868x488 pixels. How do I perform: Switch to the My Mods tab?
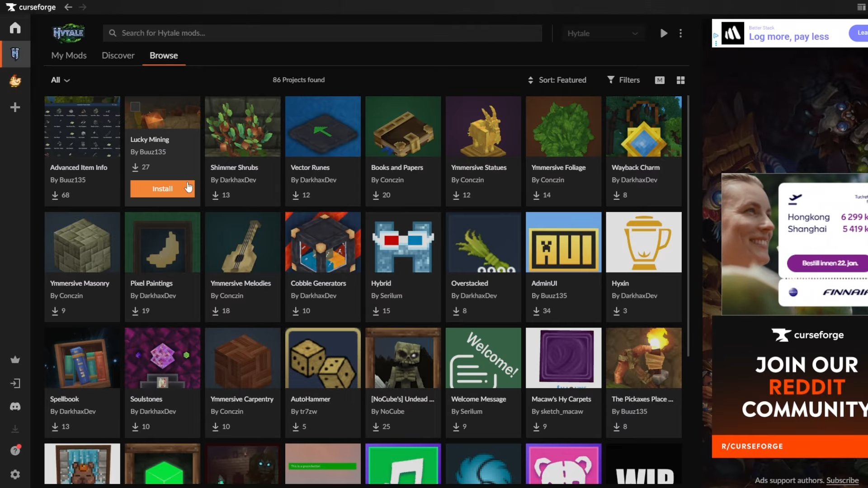tap(69, 56)
